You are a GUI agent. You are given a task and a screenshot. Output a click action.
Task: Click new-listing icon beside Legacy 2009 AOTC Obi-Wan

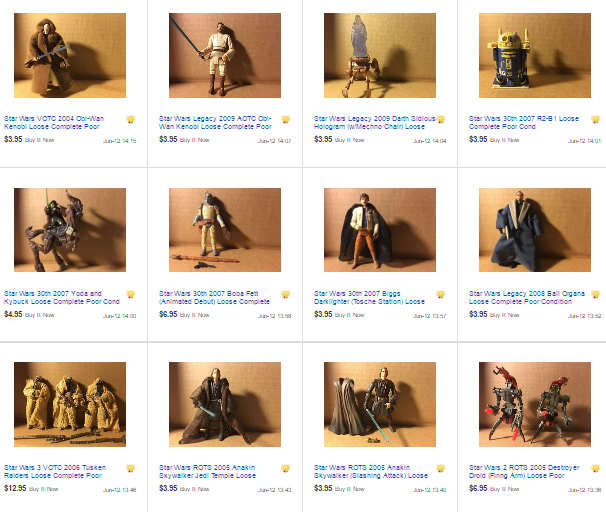(x=286, y=119)
